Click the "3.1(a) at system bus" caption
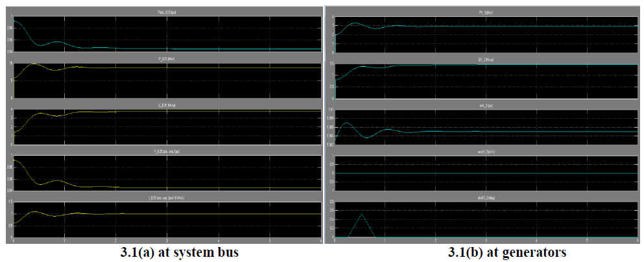 166,252
